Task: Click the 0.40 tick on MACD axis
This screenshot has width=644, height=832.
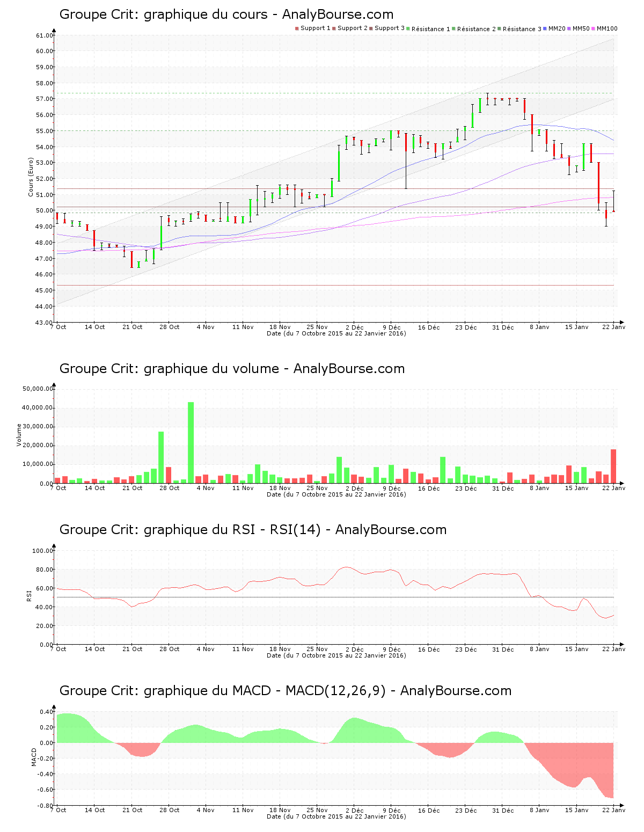Action: 47,712
